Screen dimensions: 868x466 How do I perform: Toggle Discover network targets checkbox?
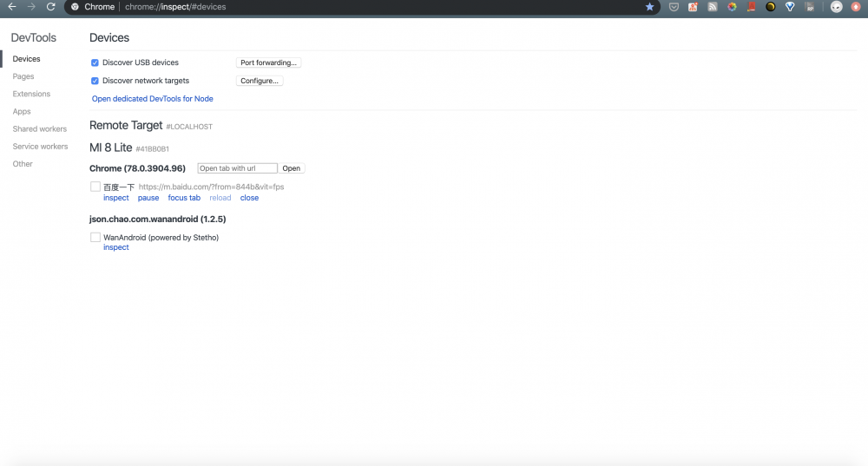95,81
